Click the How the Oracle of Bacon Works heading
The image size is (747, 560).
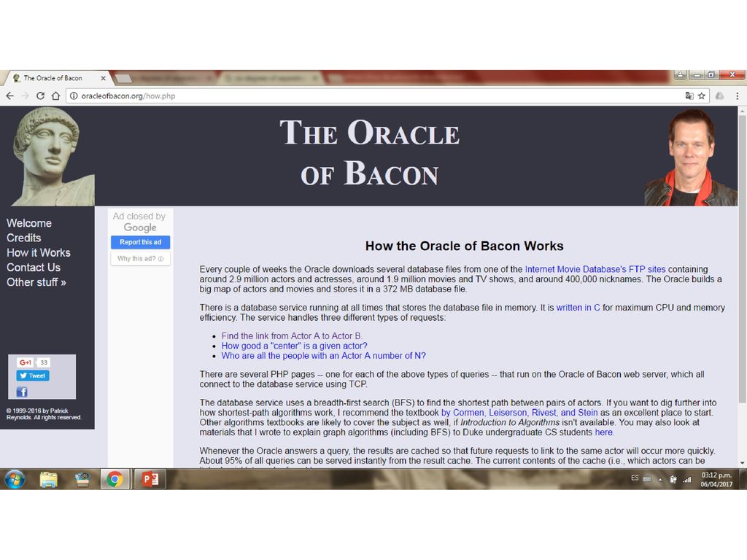click(465, 246)
